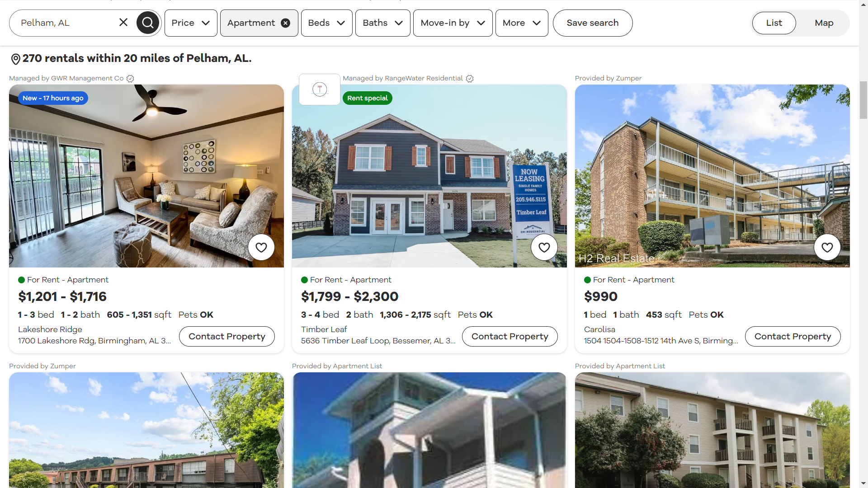This screenshot has height=488, width=868.
Task: Contact Property for Lakeshore Ridge
Action: [227, 337]
